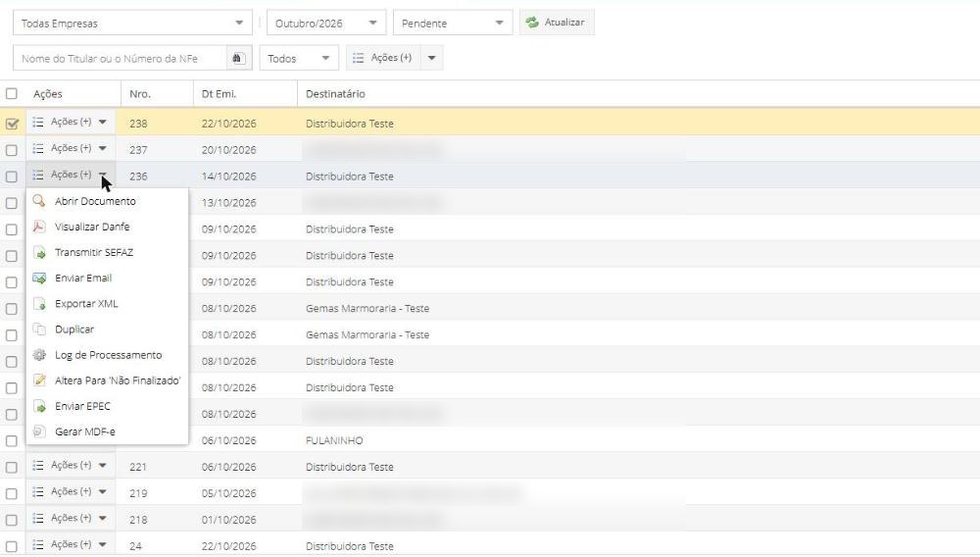Click the date cell 01/10/2026
This screenshot has height=557, width=980.
(x=228, y=520)
